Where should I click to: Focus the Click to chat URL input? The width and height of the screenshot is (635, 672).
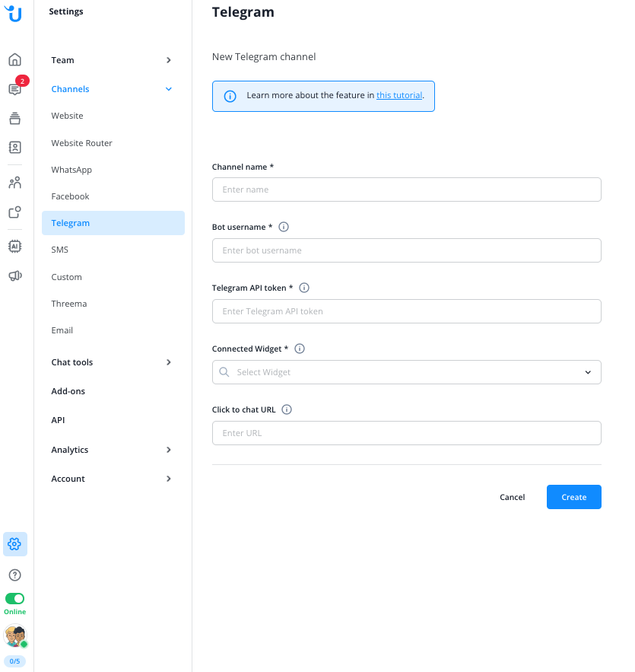406,433
